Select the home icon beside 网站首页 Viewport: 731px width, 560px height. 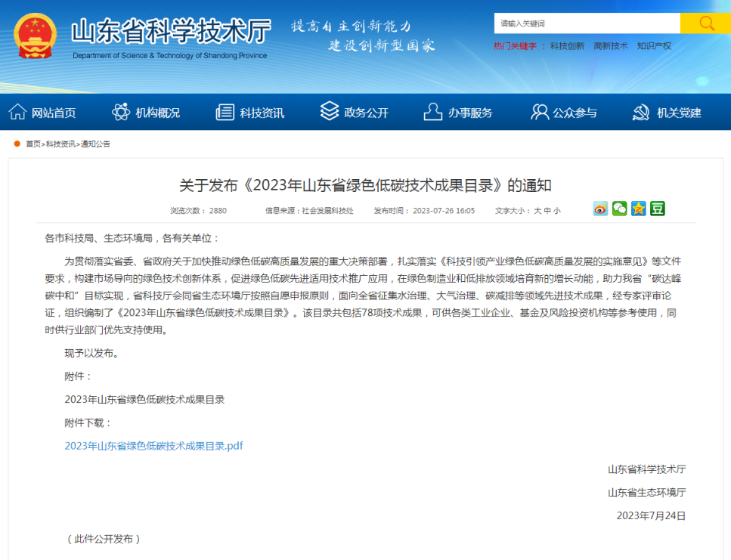coord(17,110)
